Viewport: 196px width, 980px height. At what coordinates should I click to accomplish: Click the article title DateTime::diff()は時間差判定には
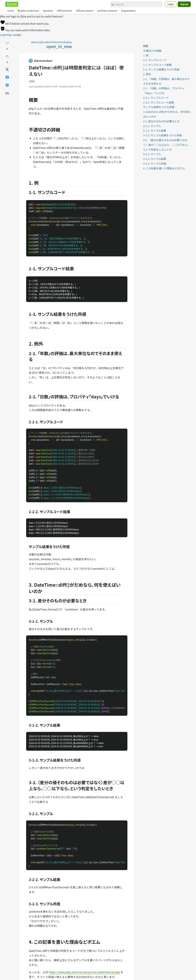tap(76, 71)
